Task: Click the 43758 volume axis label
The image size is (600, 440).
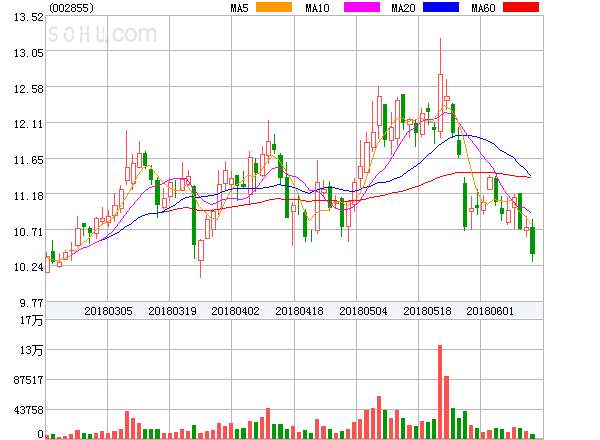Action: [29, 410]
